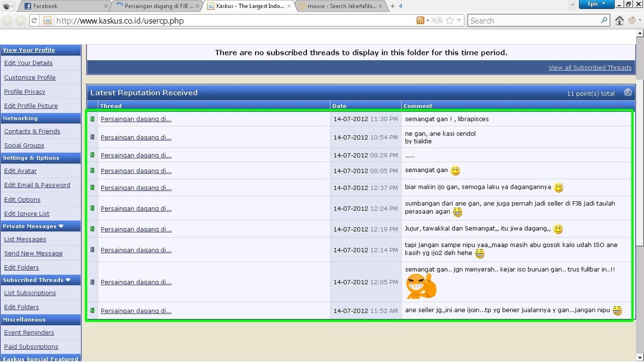Click the blue sidebar icon beside new tab

[400, 6]
